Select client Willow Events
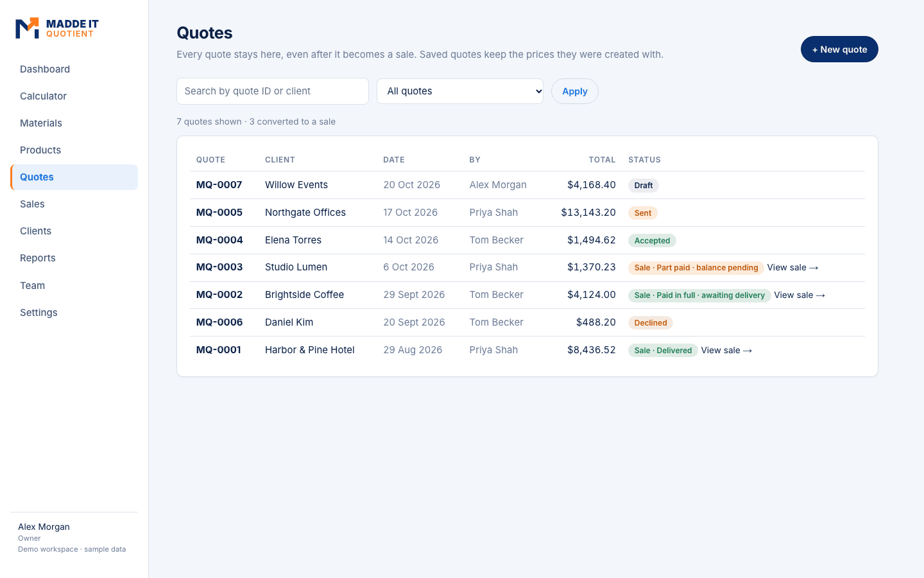The width and height of the screenshot is (924, 578). [x=296, y=185]
